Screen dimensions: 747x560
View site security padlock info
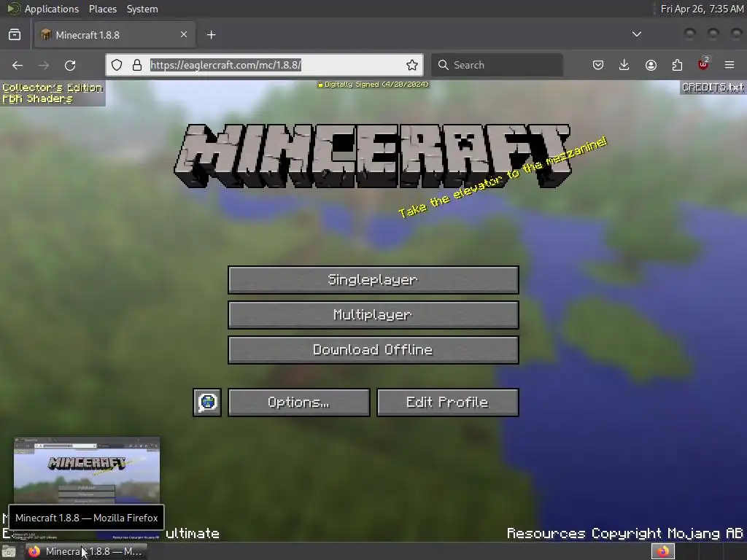(137, 65)
